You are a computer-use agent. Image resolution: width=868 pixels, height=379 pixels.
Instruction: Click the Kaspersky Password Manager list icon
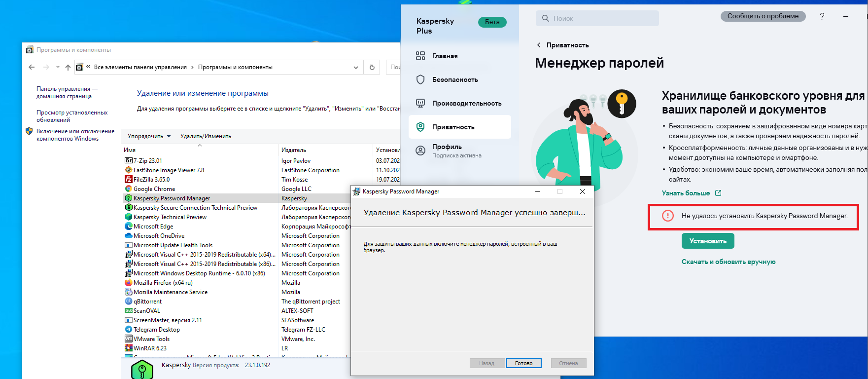129,198
